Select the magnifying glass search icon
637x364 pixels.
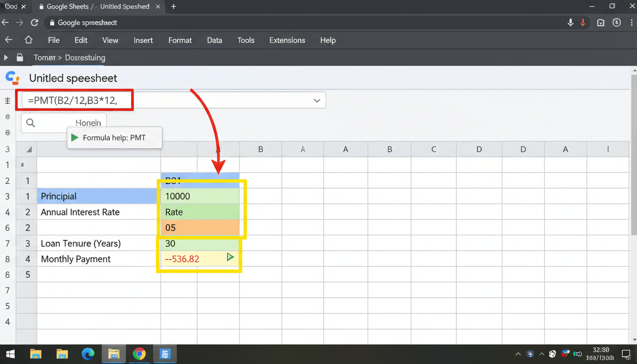pos(30,123)
